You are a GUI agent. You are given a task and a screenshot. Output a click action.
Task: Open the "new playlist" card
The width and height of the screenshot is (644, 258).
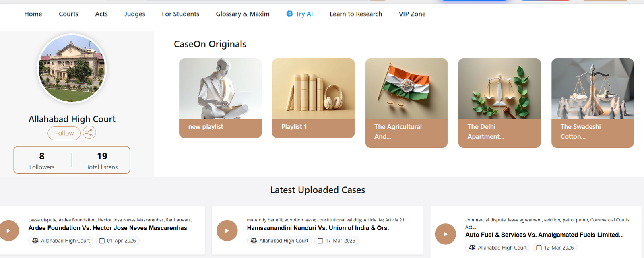click(220, 98)
